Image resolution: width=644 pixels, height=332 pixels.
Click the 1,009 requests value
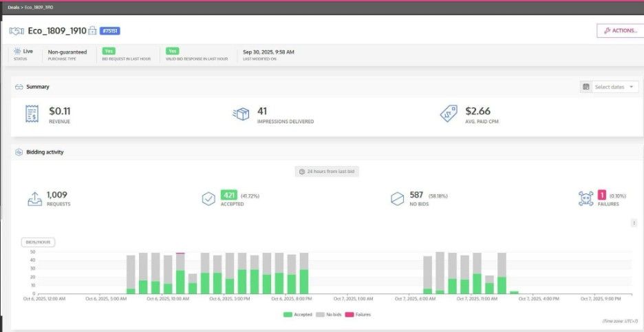56,195
